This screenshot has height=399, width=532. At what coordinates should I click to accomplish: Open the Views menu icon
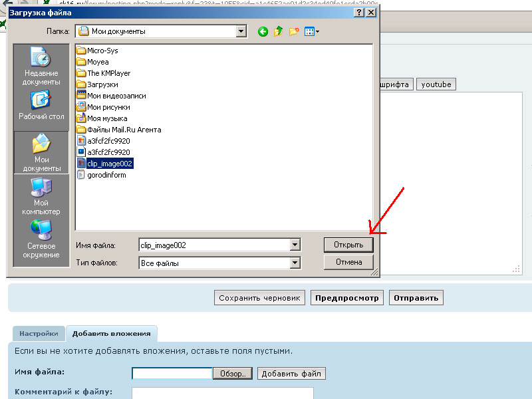pyautogui.click(x=312, y=31)
